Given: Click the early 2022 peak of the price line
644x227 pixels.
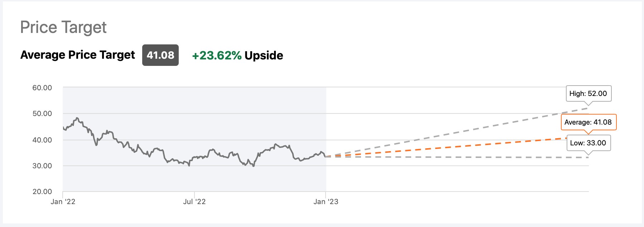Looking at the screenshot, I should [77, 118].
